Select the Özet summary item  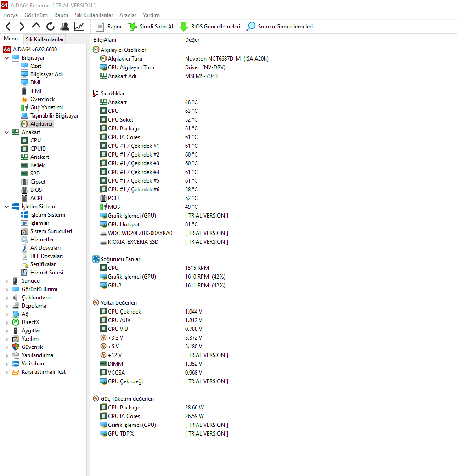click(31, 66)
